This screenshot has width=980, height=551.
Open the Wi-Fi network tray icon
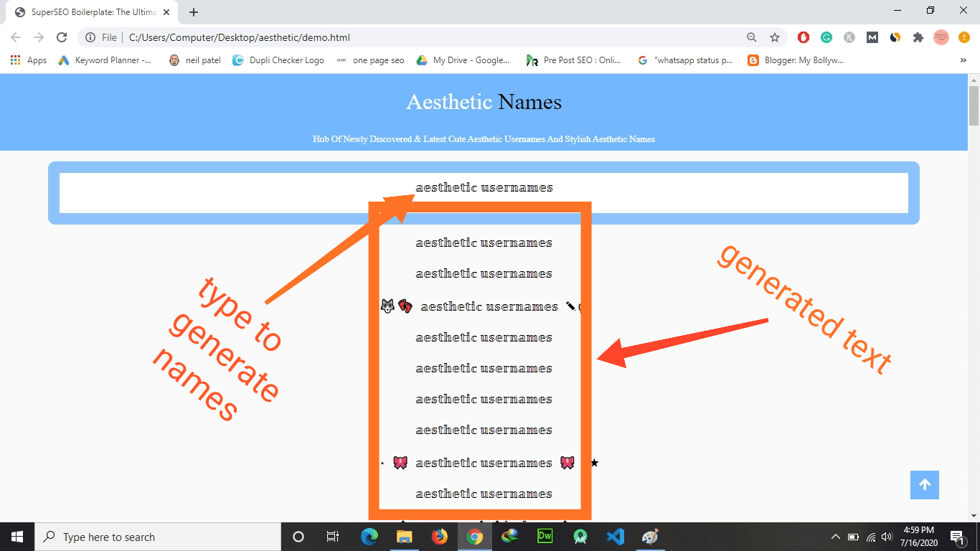[871, 537]
